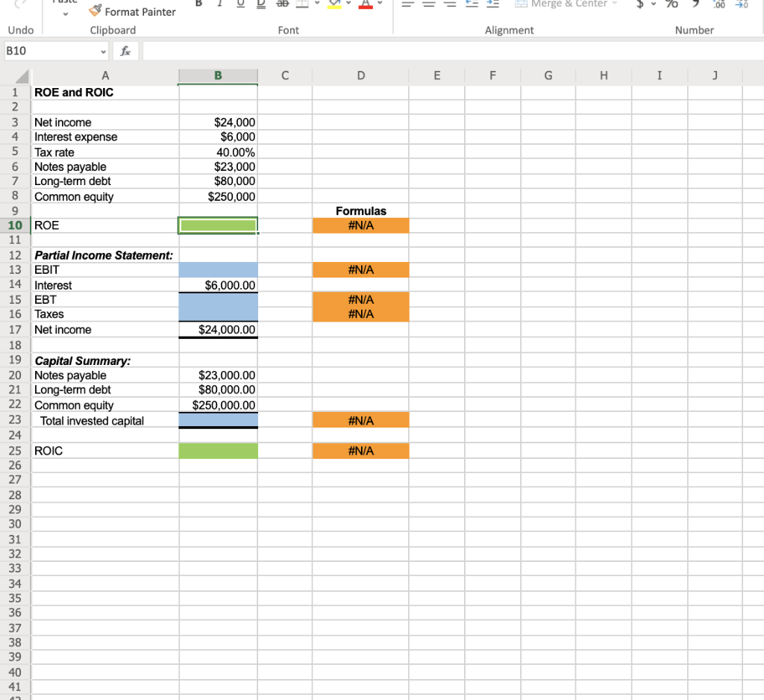Open the Borders dropdown
764x700 pixels.
[x=316, y=4]
